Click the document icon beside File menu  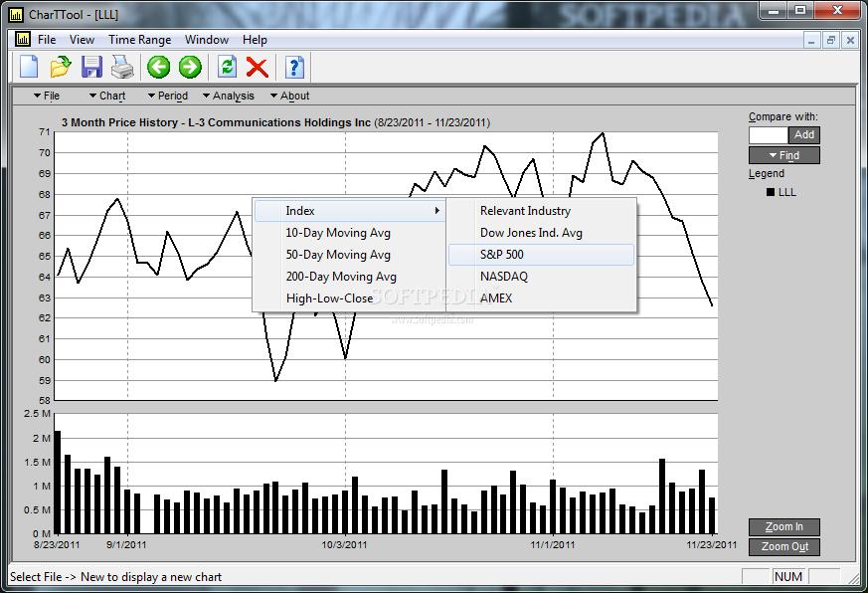tap(23, 40)
